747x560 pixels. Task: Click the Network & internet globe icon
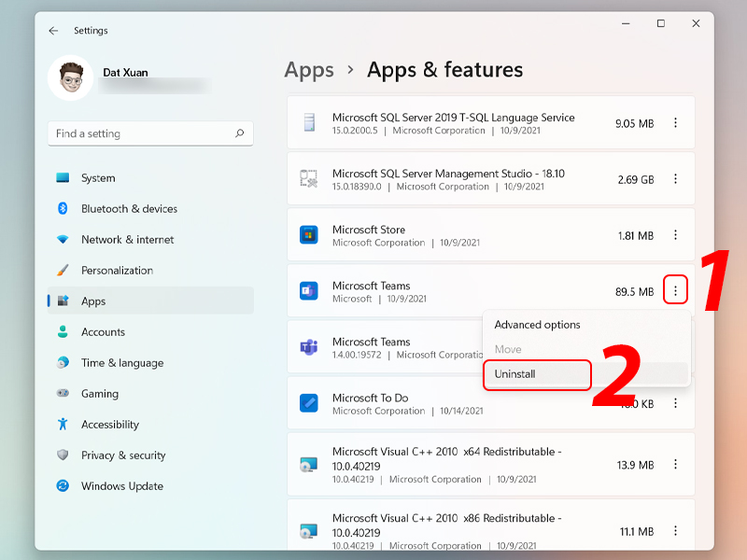pyautogui.click(x=62, y=239)
